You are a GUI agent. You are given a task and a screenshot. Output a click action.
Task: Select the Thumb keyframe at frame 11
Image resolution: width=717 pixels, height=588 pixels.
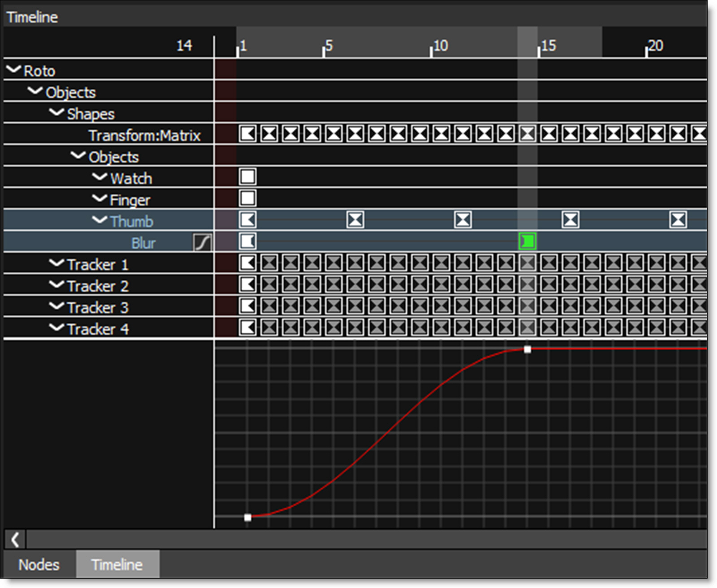[463, 220]
